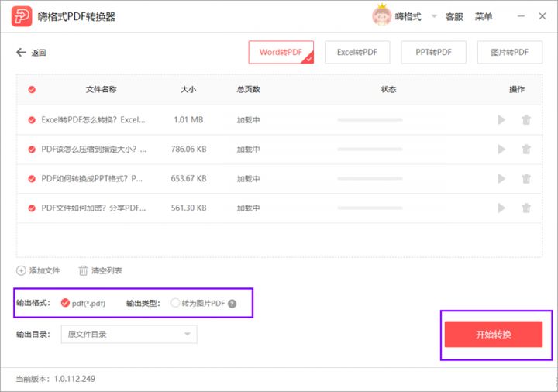The height and width of the screenshot is (392, 558).
Task: Click the 添加文件 link
Action: 44,270
